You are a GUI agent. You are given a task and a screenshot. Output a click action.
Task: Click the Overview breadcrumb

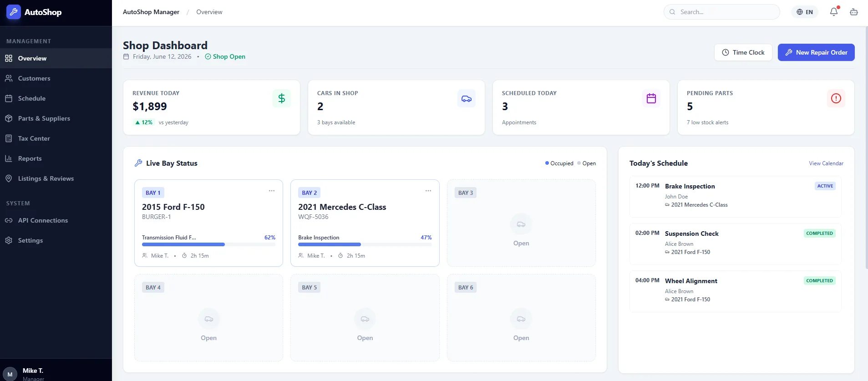point(209,12)
